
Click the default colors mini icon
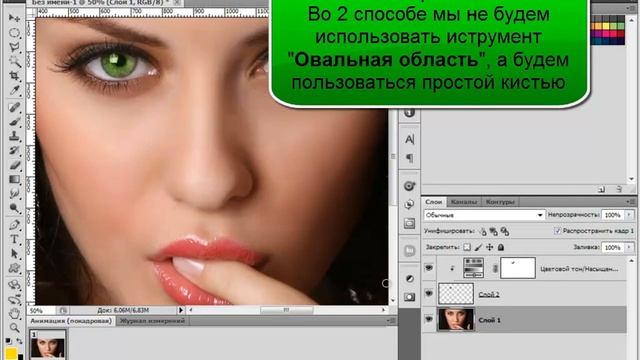click(8, 340)
